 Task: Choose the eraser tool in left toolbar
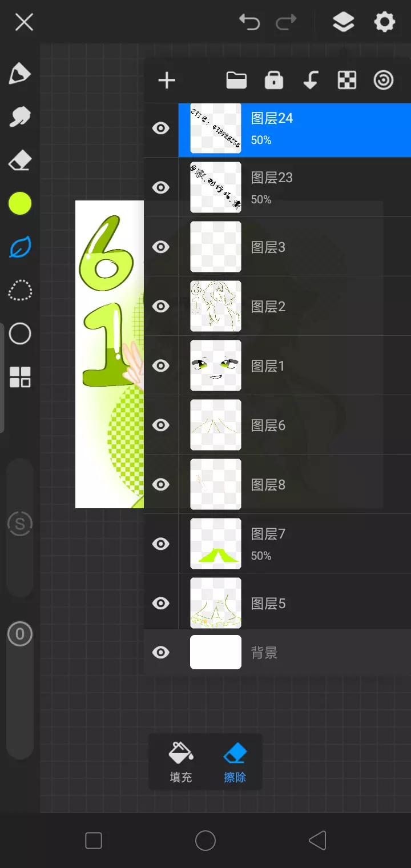click(19, 160)
